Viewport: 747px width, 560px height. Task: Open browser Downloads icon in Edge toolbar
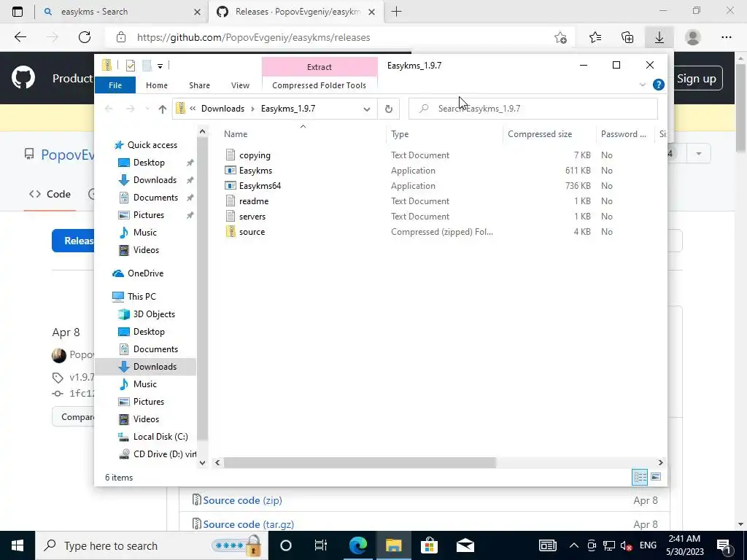(x=659, y=37)
